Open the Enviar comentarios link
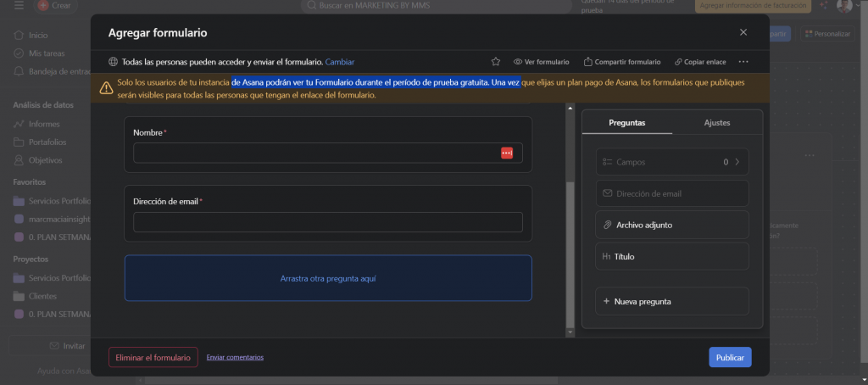Image resolution: width=868 pixels, height=385 pixels. click(235, 357)
